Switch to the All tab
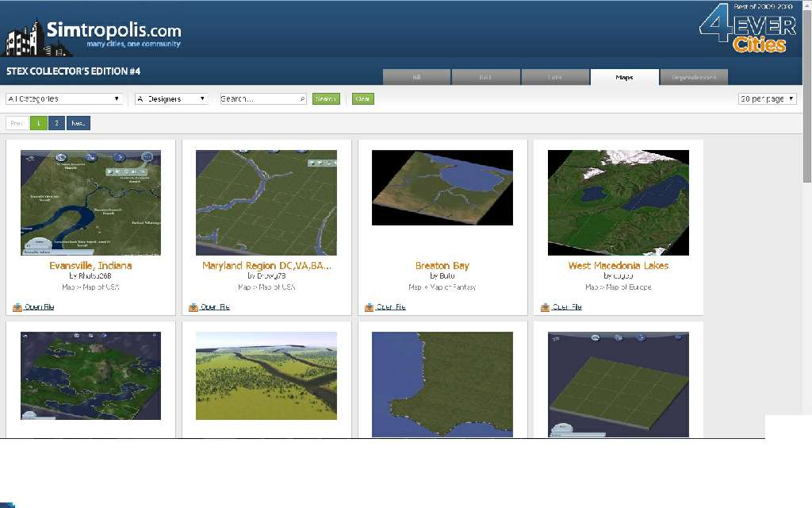812x508 pixels. [x=416, y=77]
